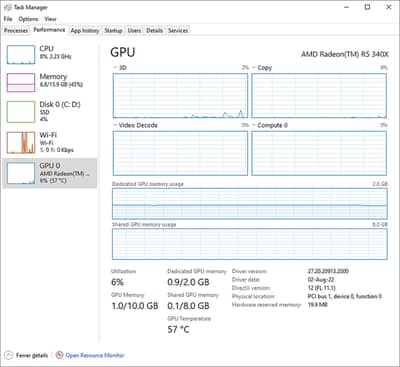
Task: Click the Fewer details arrow icon
Action: 9,355
